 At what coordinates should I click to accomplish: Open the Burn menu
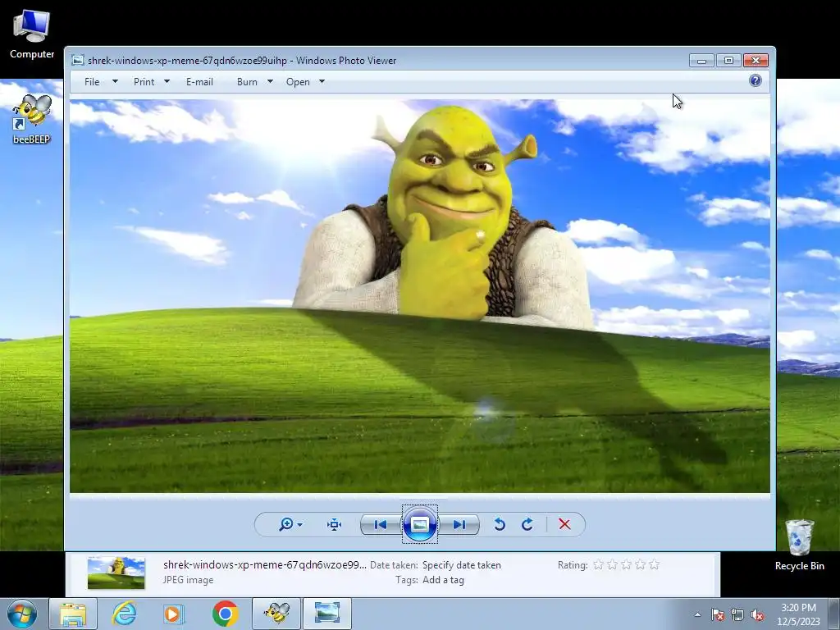click(247, 82)
